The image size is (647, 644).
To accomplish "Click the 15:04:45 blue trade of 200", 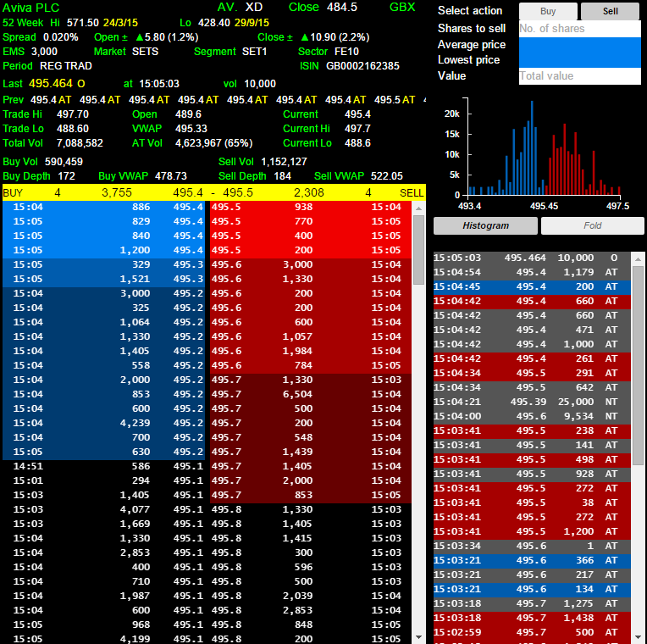I will click(x=532, y=286).
